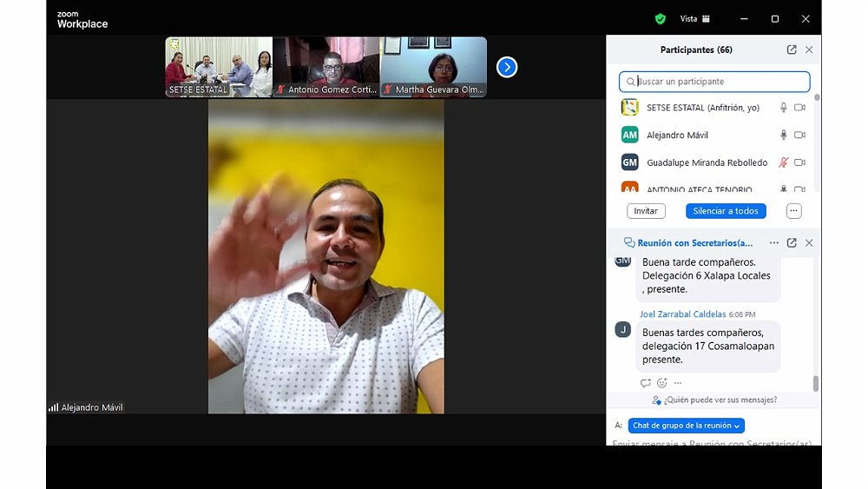Close the Participantes panel

(809, 50)
